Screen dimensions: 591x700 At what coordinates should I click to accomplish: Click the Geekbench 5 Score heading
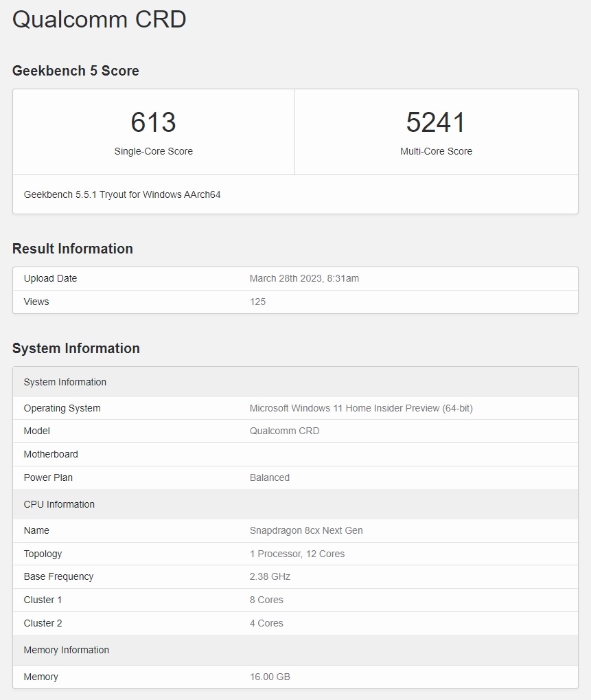coord(76,71)
